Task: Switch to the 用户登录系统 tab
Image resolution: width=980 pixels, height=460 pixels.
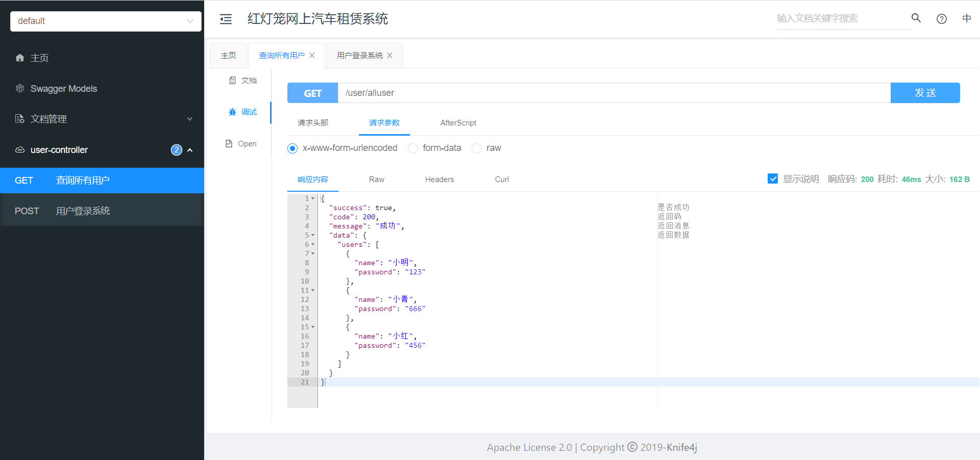Action: tap(359, 55)
